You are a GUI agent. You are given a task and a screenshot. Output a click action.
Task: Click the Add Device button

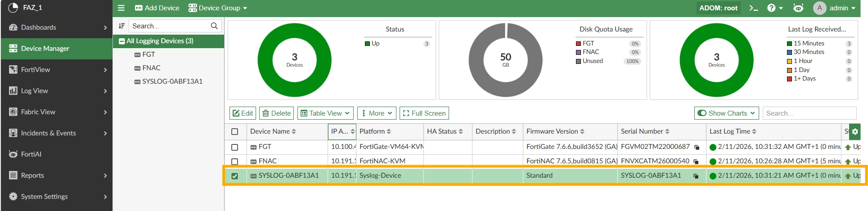[157, 8]
